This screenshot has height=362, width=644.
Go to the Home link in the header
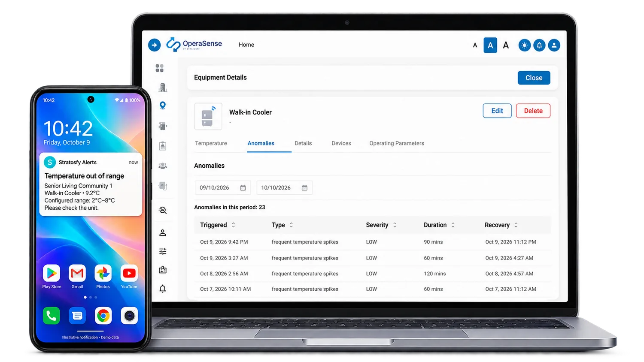(x=246, y=45)
